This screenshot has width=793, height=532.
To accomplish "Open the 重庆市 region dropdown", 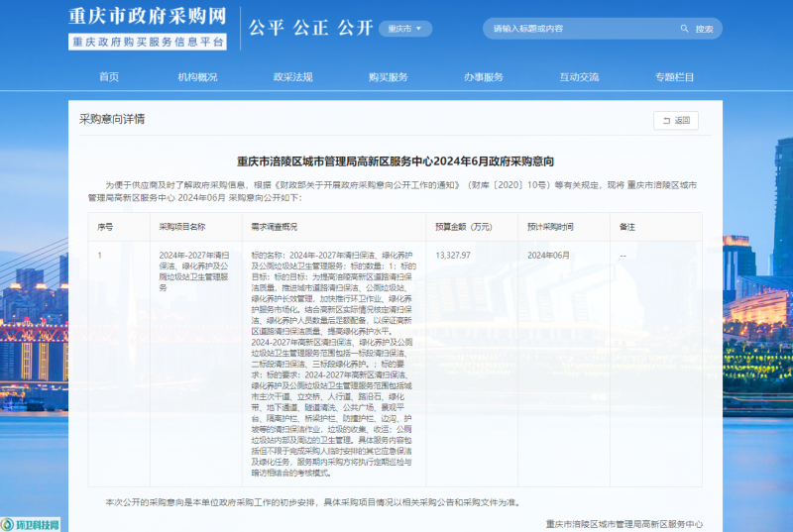I will click(405, 29).
